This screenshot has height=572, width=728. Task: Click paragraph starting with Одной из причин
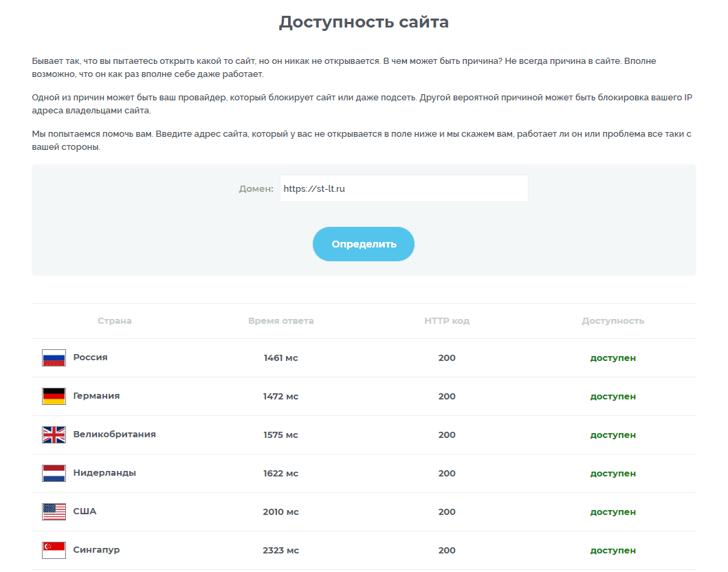362,104
